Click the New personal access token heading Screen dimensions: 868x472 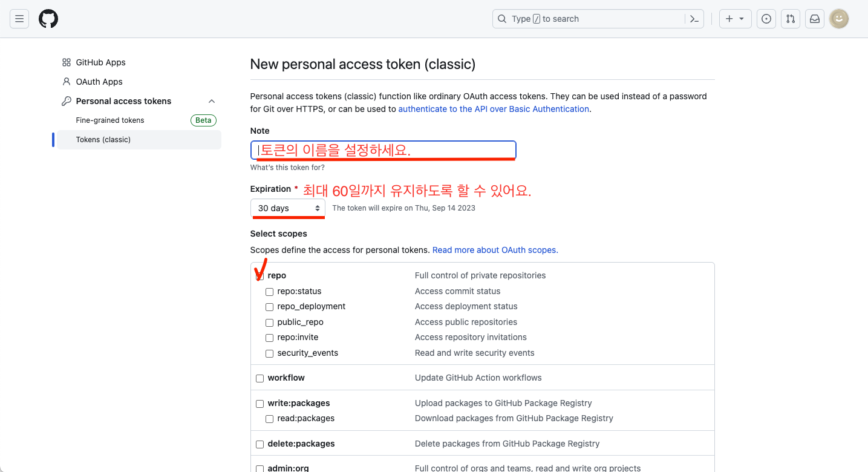pos(363,64)
